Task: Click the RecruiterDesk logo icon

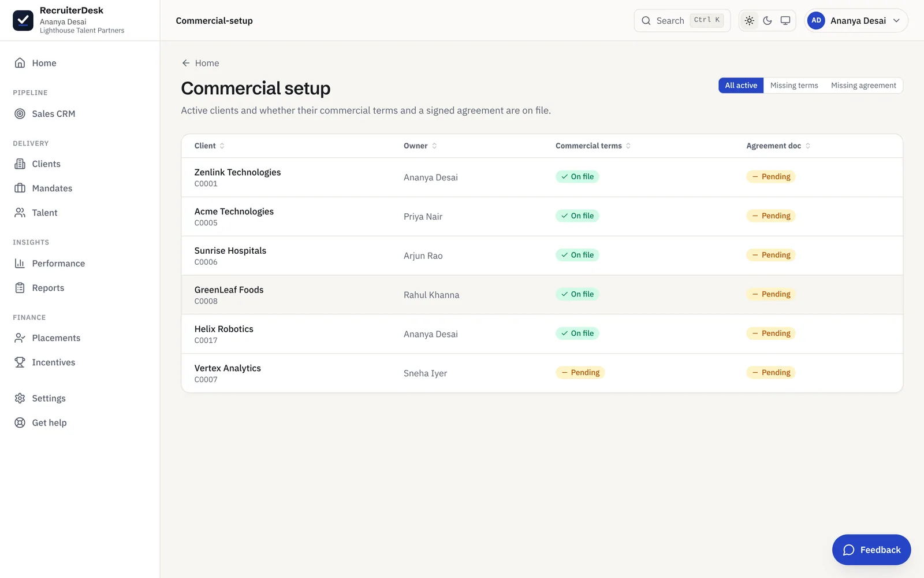Action: pyautogui.click(x=23, y=20)
